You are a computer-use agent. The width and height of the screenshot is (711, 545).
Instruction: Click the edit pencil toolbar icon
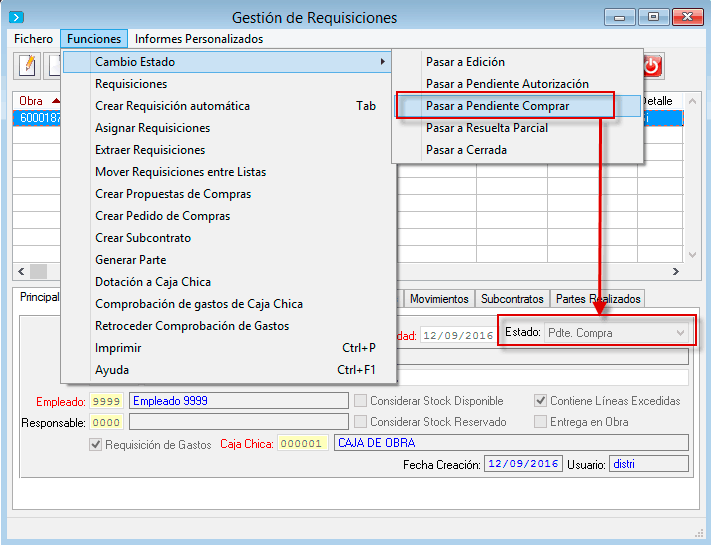click(x=27, y=66)
